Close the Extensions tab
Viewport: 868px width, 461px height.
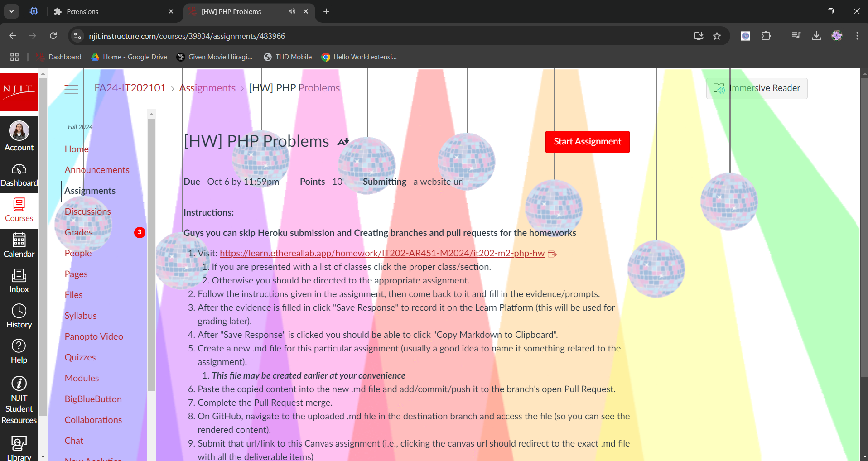[x=171, y=11]
